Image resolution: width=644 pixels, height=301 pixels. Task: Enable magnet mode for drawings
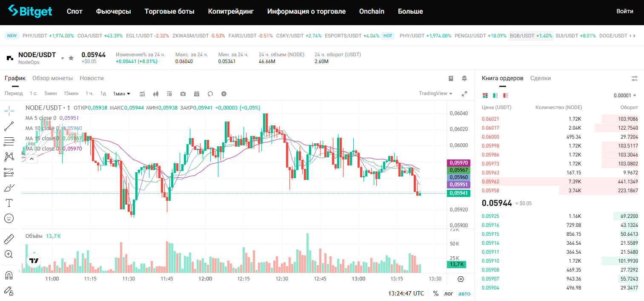tap(9, 275)
